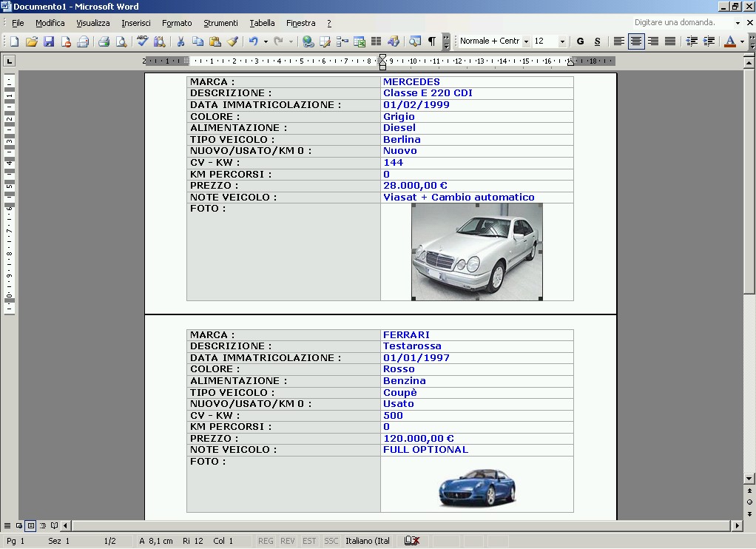756x549 pixels.
Task: Switch to Print Layout view
Action: [31, 525]
